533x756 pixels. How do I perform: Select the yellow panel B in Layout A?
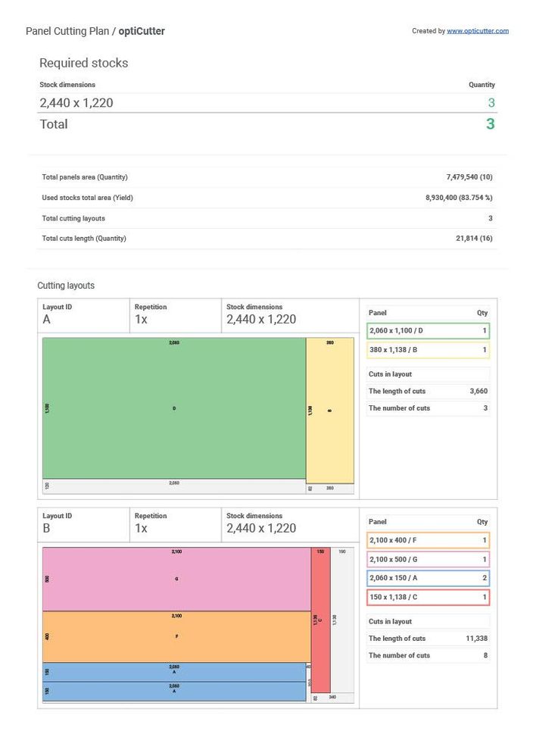coord(329,410)
